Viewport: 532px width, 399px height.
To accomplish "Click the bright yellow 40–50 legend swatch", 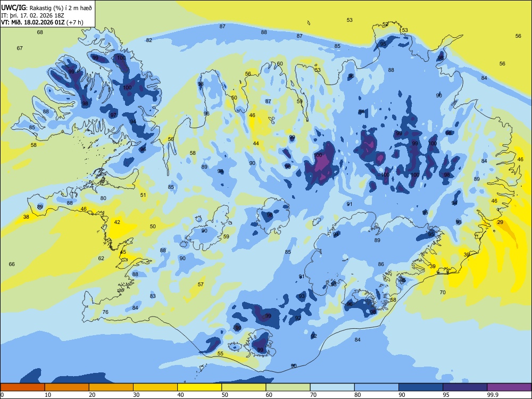I will [x=199, y=387].
